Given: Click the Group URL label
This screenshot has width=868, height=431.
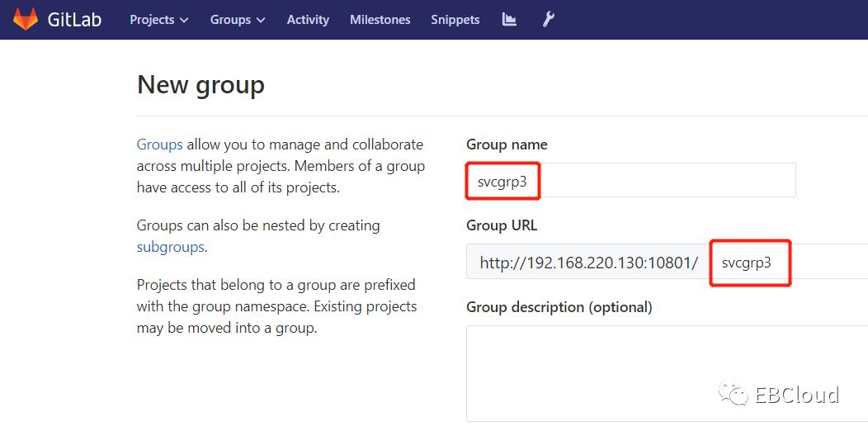Looking at the screenshot, I should coord(502,225).
